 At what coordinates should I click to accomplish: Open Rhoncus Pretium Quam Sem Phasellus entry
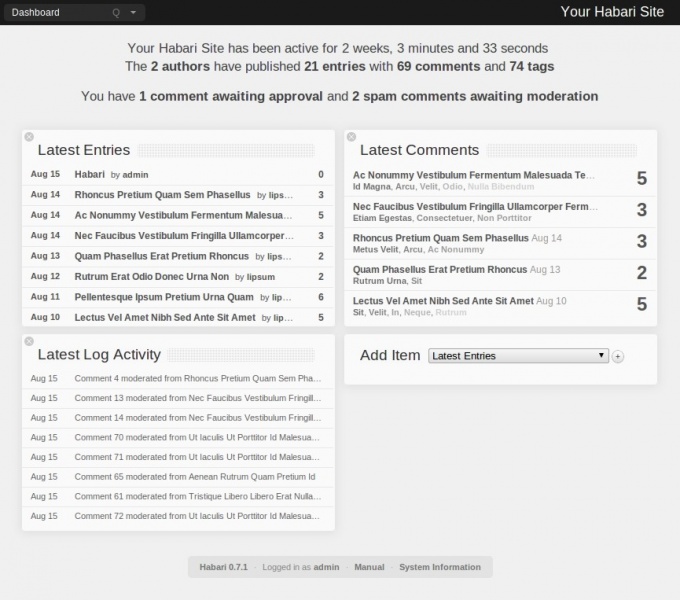[x=162, y=195]
